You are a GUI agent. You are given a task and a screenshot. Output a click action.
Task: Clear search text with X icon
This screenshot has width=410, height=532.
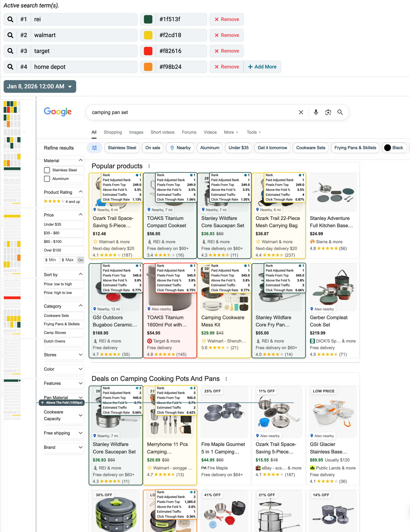(301, 112)
